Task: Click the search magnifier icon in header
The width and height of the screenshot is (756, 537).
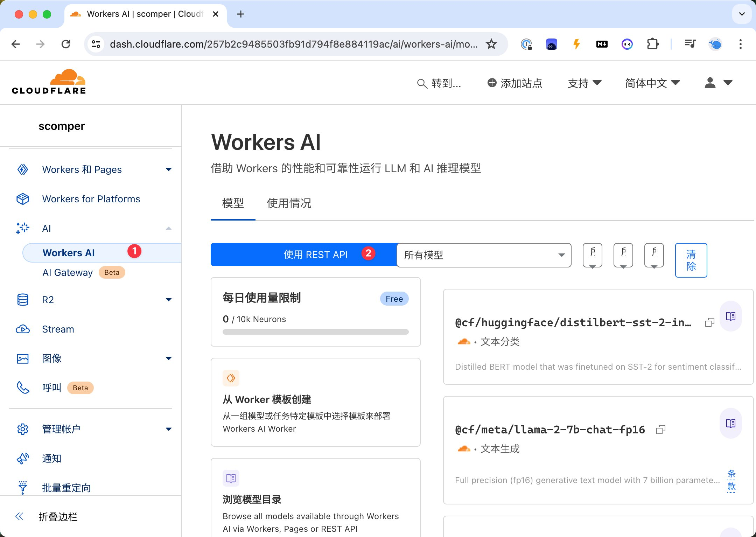Action: coord(422,83)
